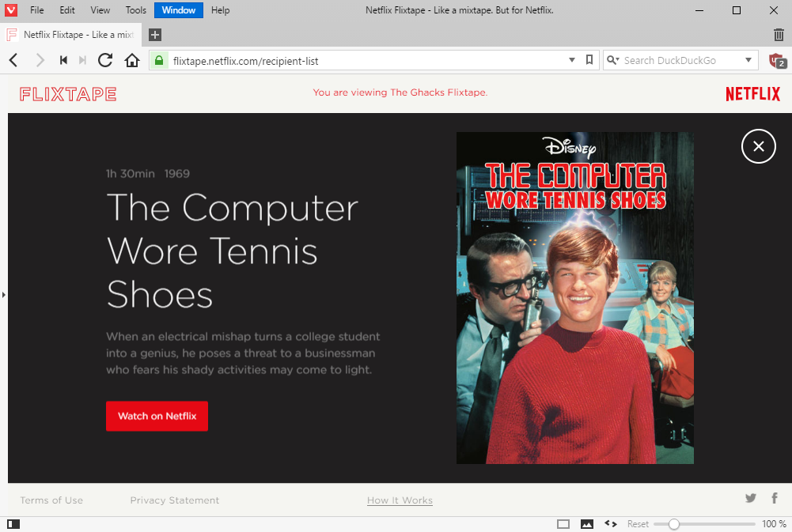Go to the home page
Screen dimensions: 792x532
pyautogui.click(x=132, y=61)
